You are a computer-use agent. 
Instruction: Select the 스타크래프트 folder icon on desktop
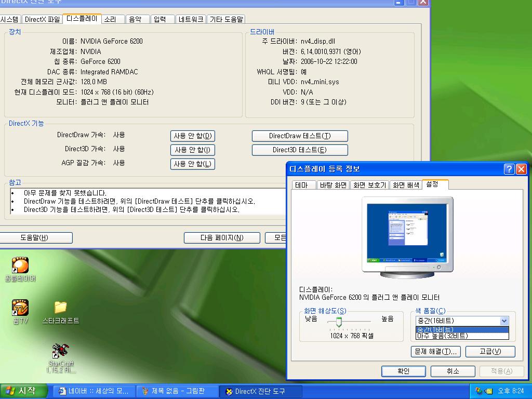tap(60, 308)
